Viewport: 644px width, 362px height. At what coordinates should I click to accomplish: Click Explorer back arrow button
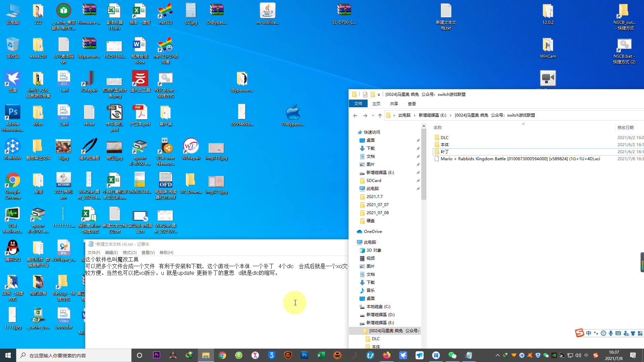(355, 115)
